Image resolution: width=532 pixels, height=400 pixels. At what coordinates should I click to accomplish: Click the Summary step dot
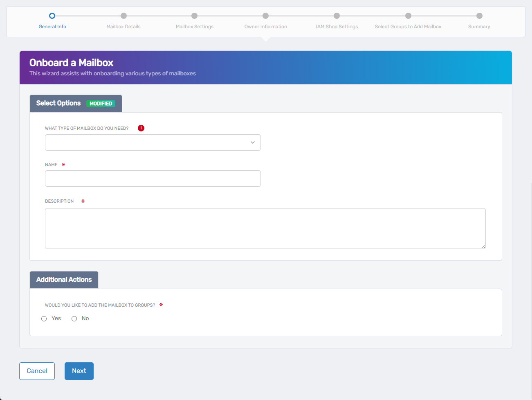[479, 16]
